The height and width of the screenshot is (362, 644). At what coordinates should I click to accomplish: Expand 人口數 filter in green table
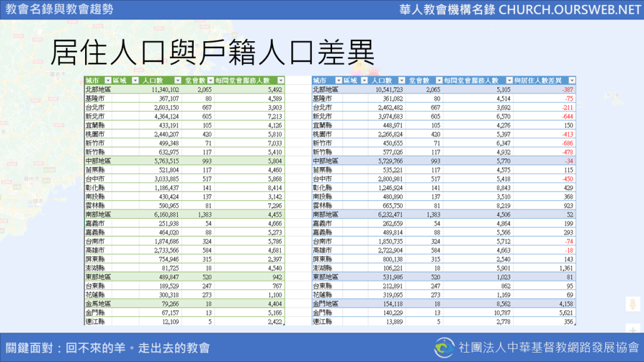pos(178,81)
